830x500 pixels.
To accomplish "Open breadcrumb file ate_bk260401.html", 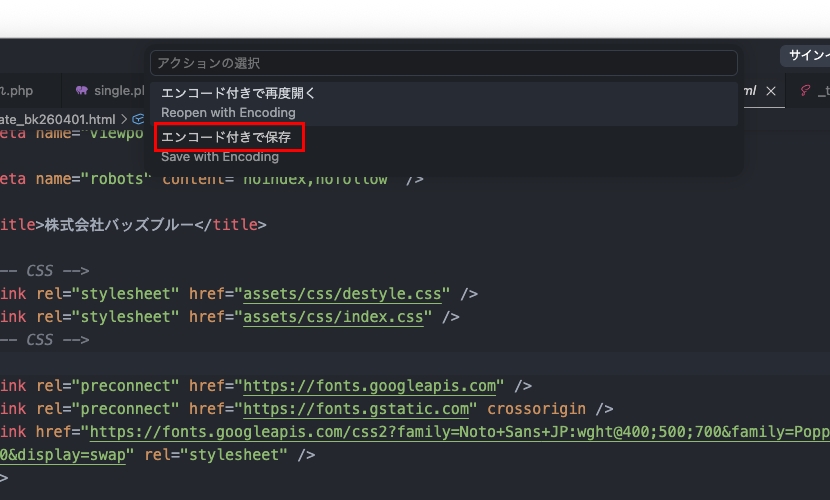I will (x=57, y=120).
